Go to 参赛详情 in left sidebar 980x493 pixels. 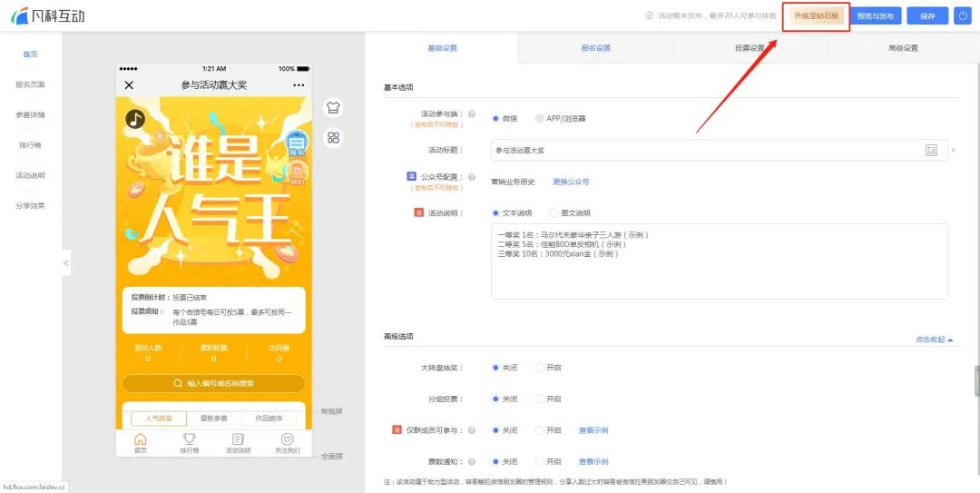click(30, 115)
